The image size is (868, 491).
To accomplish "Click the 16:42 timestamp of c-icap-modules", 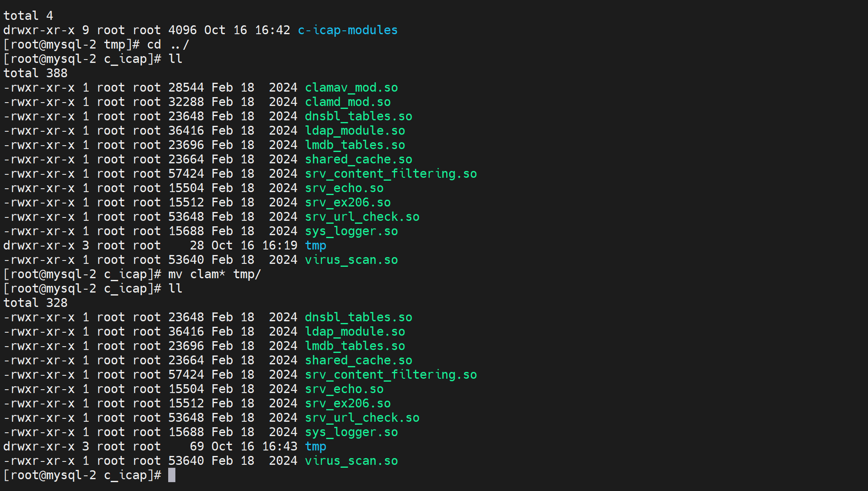I will coord(272,30).
